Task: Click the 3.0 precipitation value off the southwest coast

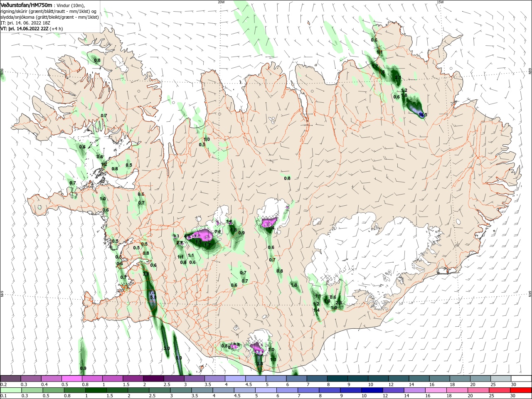Action: click(167, 348)
